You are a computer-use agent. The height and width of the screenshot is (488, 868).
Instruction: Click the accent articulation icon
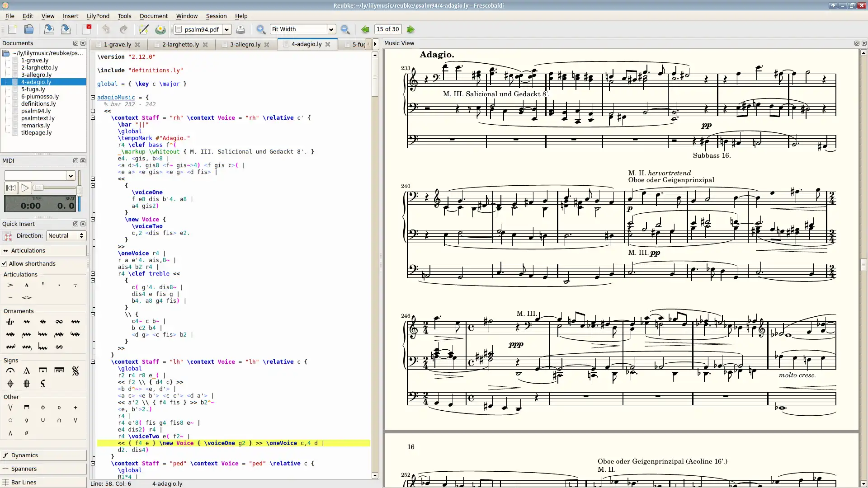tap(10, 284)
